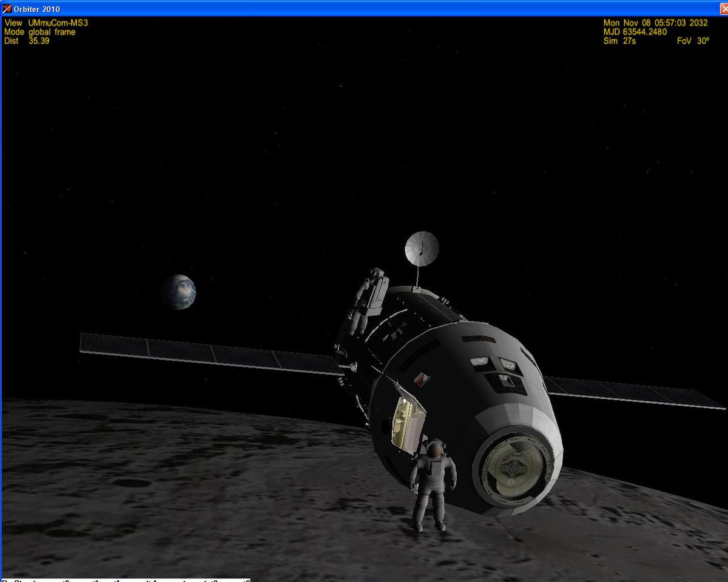Click the "Dist 35.39" distance readout

[27, 41]
